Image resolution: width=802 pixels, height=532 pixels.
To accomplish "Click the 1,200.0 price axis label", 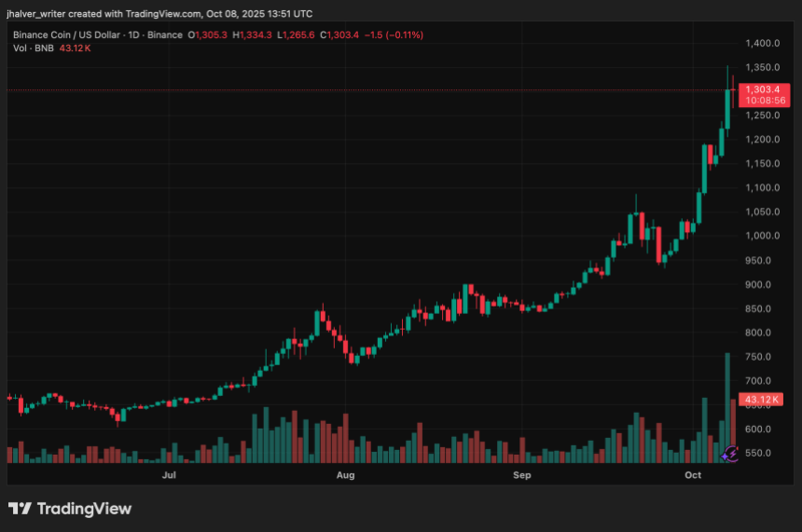I will [762, 139].
